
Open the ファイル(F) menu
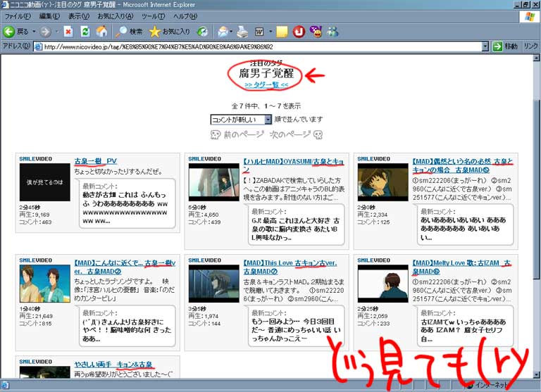[x=18, y=16]
